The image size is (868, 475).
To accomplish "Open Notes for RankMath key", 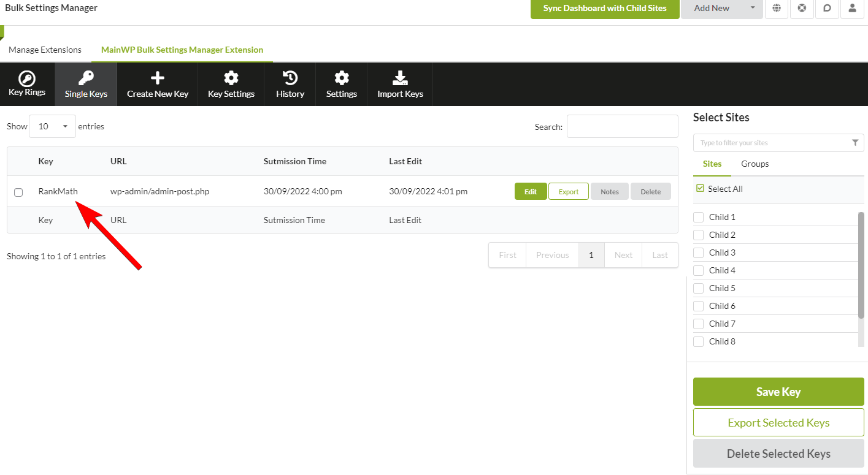I will click(x=610, y=192).
